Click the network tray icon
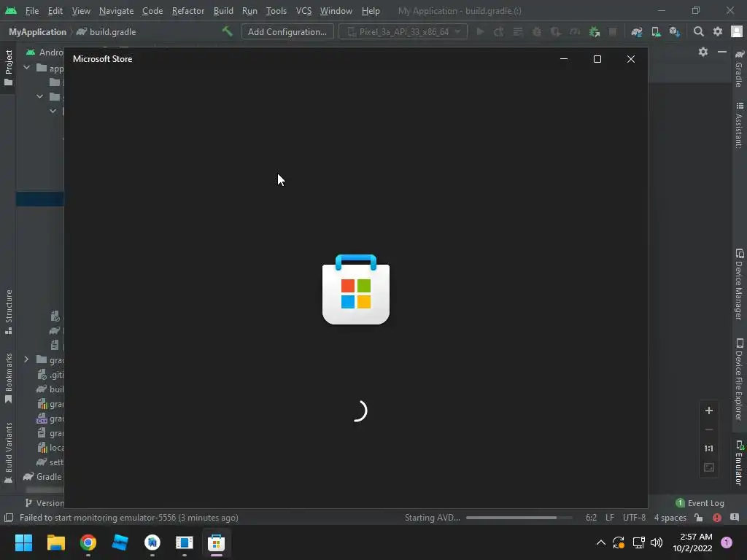 pos(638,542)
